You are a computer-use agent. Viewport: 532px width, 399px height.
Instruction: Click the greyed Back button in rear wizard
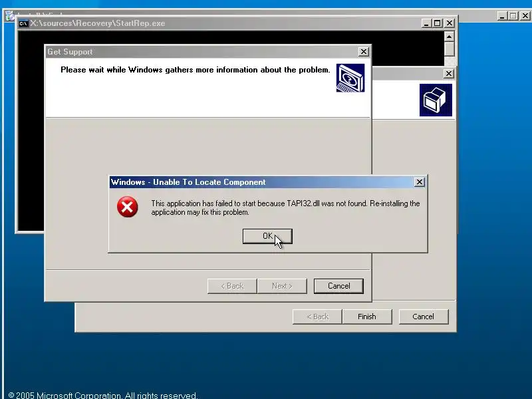click(318, 317)
